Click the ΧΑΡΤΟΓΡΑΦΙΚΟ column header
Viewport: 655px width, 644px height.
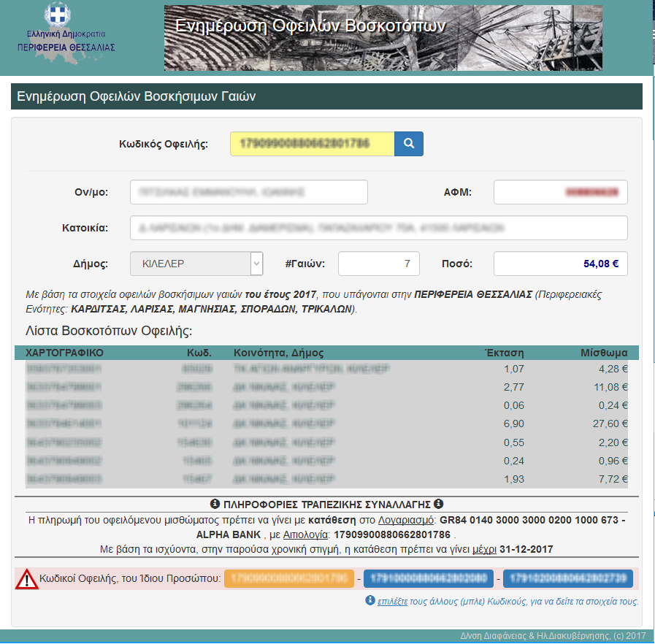click(64, 353)
